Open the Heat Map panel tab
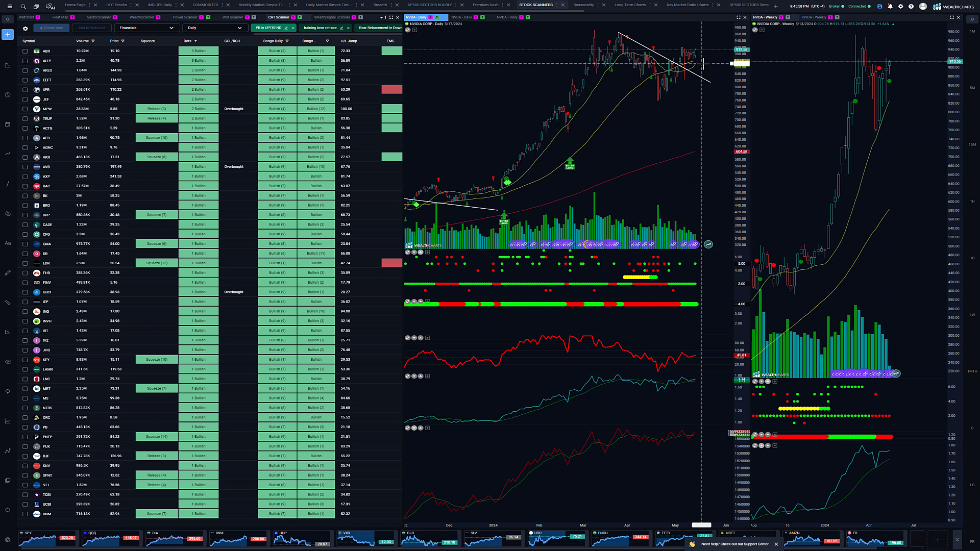 click(x=60, y=17)
